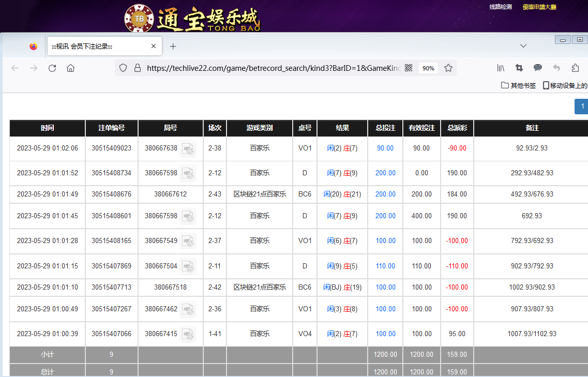
Task: Click remark 1002.93/902.93
Action: (x=532, y=287)
